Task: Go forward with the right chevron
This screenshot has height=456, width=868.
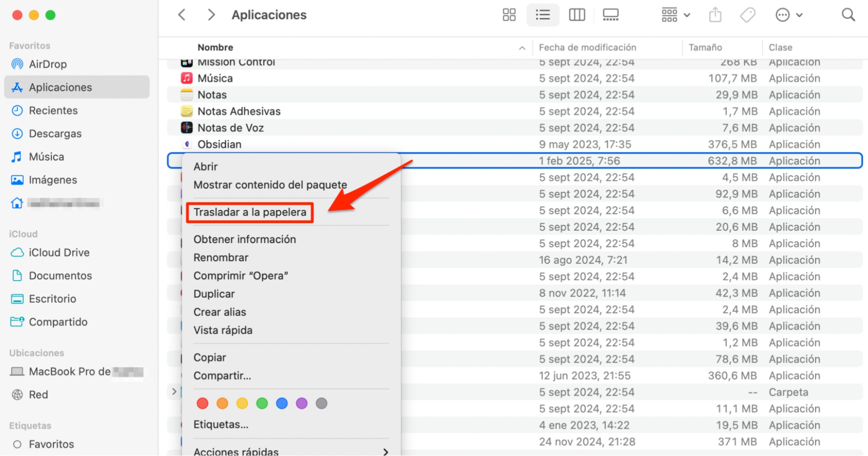Action: pyautogui.click(x=211, y=15)
